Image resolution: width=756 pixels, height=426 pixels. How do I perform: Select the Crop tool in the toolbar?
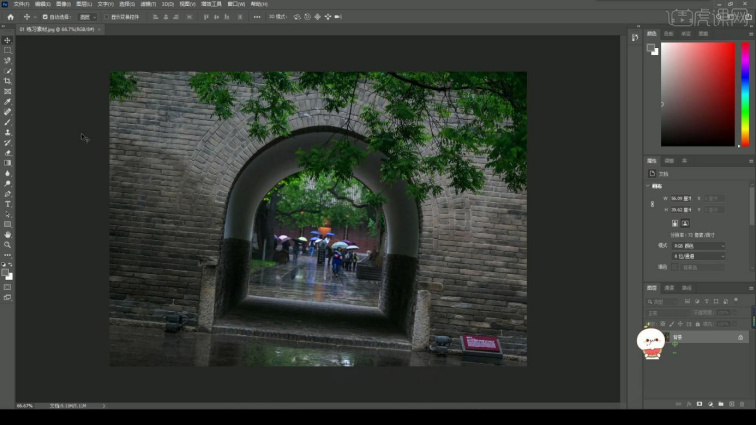(7, 81)
